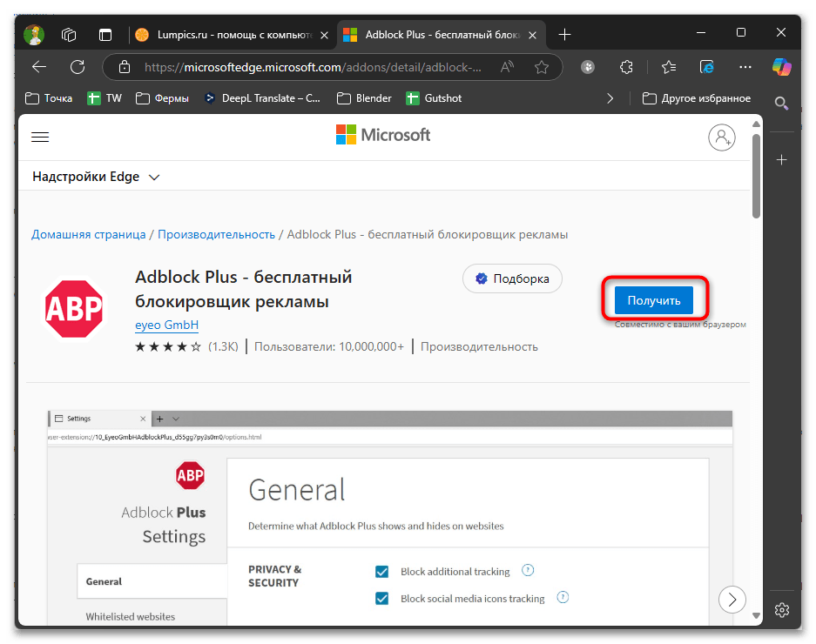Open the sidebar search icon
The width and height of the screenshot is (816, 644).
(x=782, y=103)
